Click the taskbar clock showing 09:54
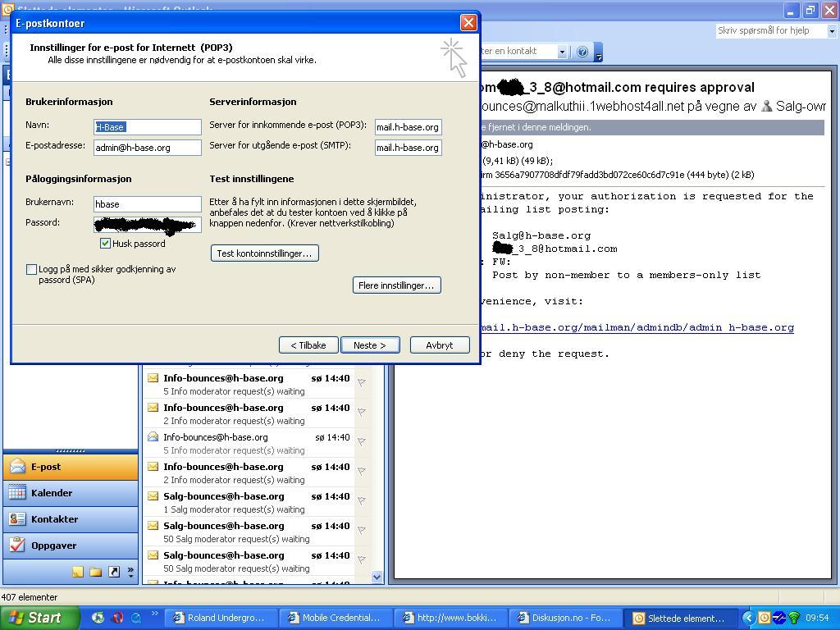Viewport: 840px width, 630px height. tap(818, 619)
